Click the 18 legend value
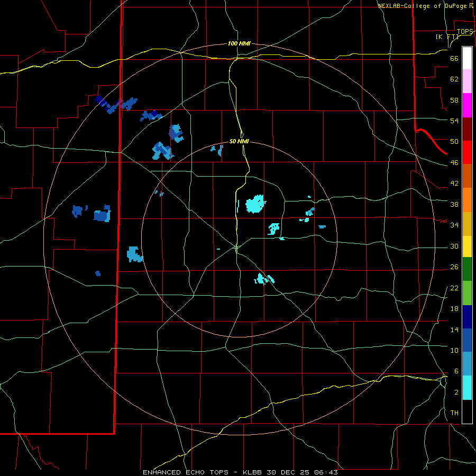 point(454,309)
